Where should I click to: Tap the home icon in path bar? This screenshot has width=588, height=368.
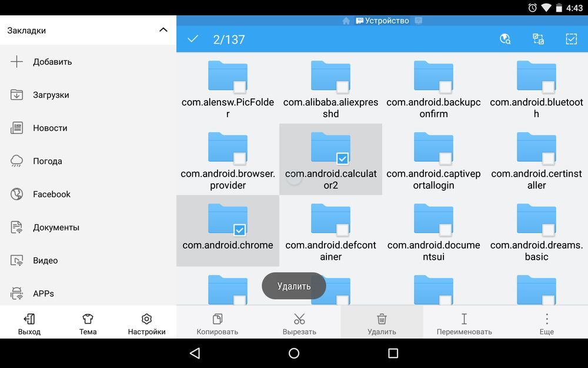[x=346, y=21]
